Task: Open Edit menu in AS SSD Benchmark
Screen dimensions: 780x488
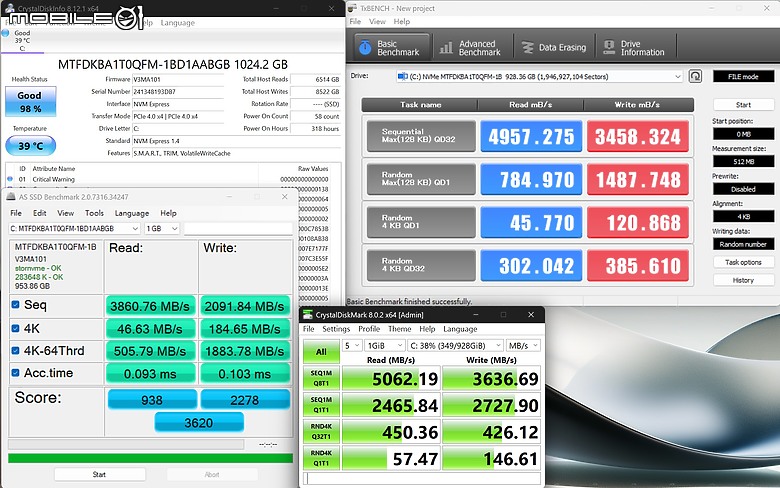Action: [40, 213]
